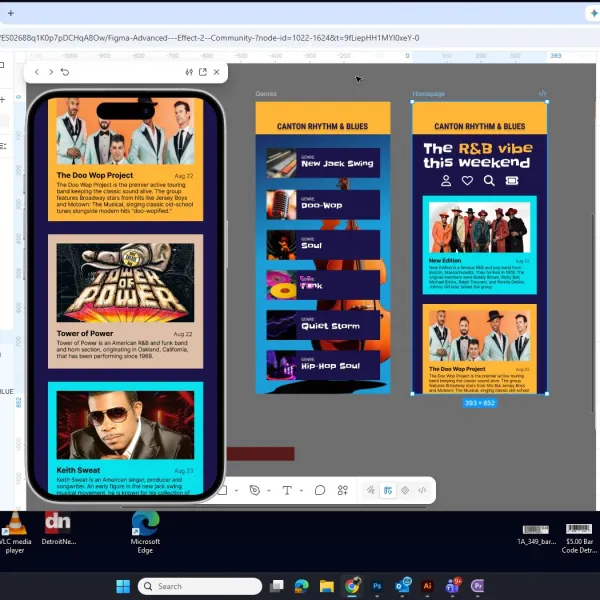This screenshot has width=600, height=600.
Task: Select the Soul genre card
Action: pyautogui.click(x=323, y=245)
